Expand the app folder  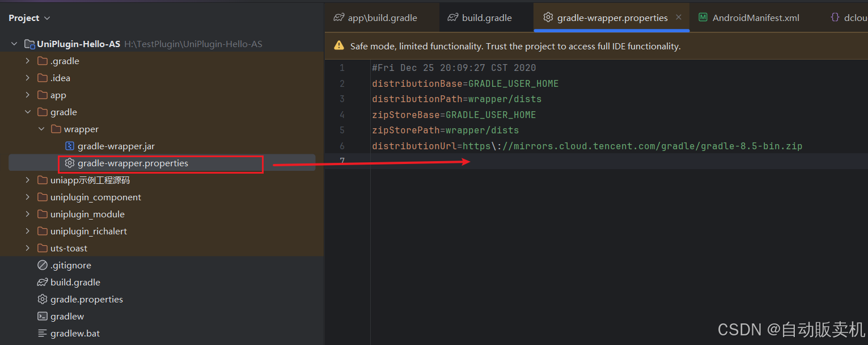point(27,95)
